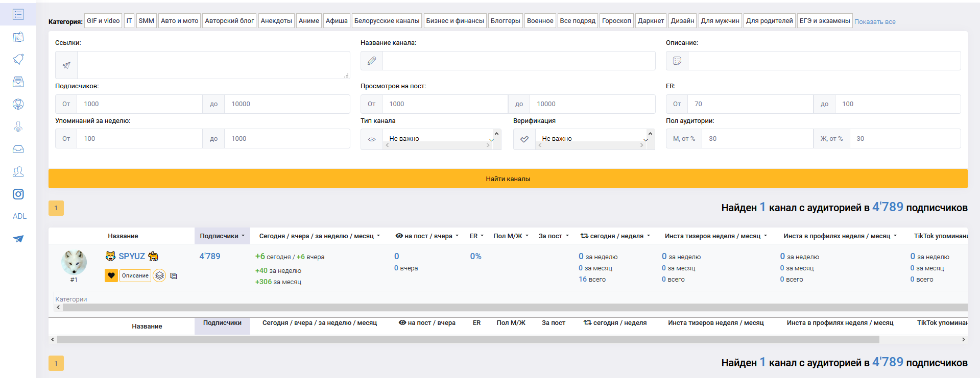
Task: Click the icon left of Название канала field
Action: 372,61
